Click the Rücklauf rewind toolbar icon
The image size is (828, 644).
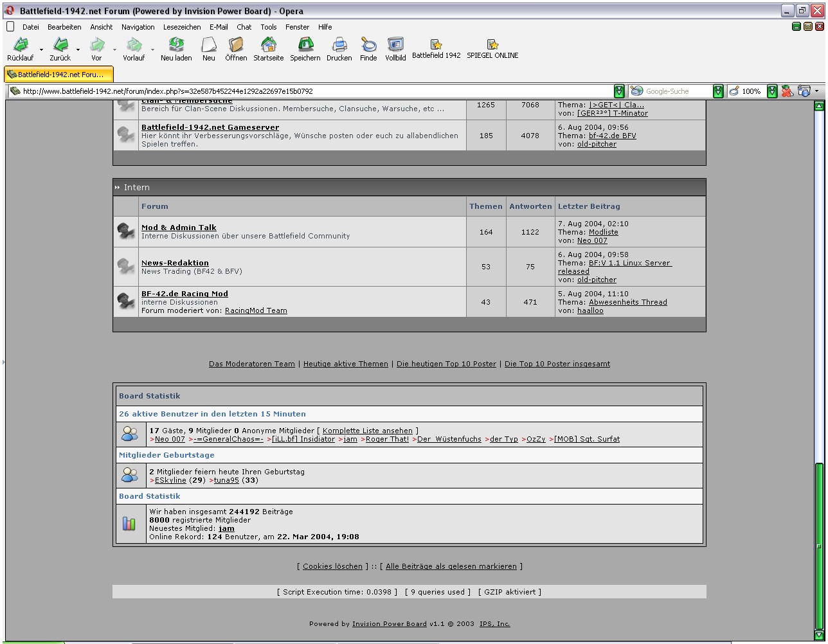tap(21, 44)
